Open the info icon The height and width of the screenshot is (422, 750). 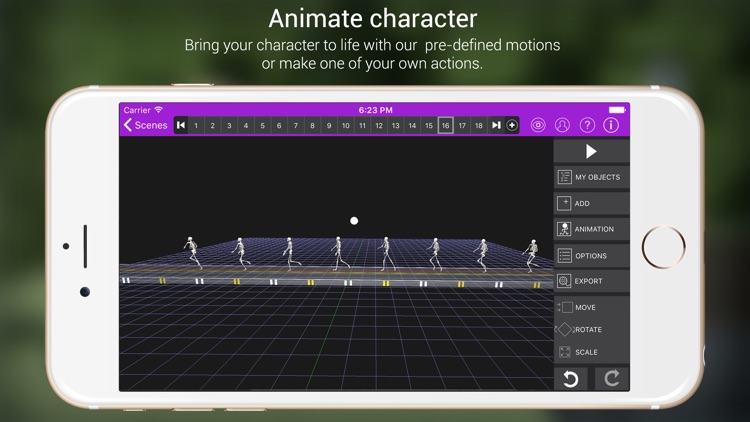point(611,125)
